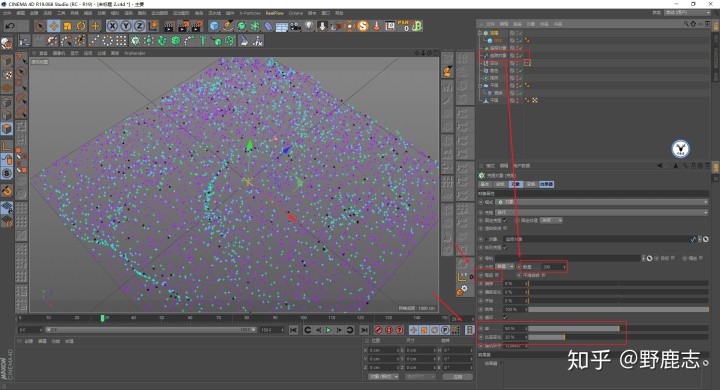Open coordinate mode dropdown below position fields
The height and width of the screenshot is (390, 720).
click(x=383, y=377)
